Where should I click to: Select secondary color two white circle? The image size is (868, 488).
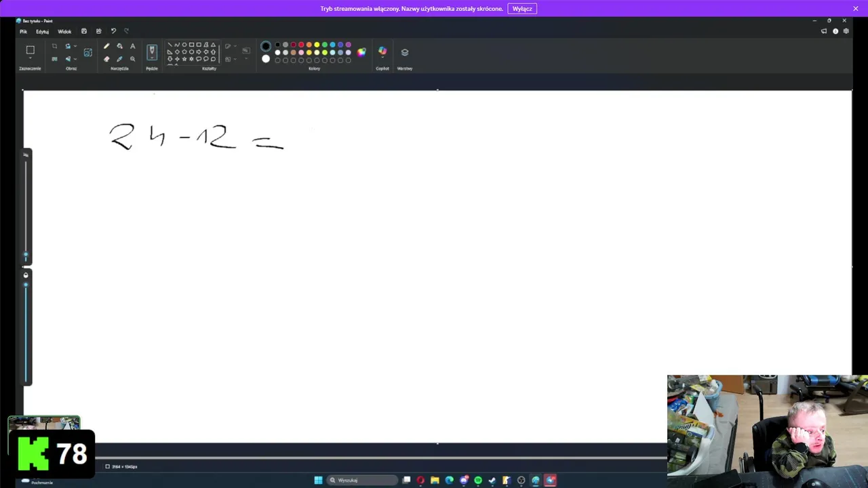(x=266, y=59)
